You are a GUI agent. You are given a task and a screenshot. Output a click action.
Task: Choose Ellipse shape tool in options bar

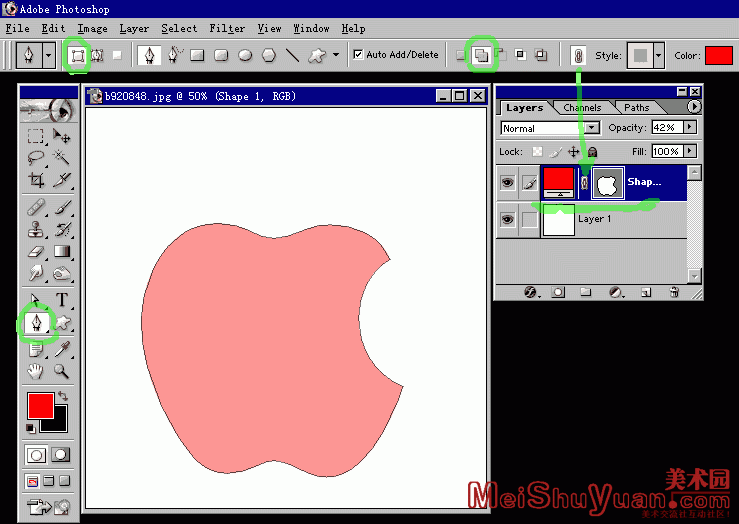click(x=245, y=55)
